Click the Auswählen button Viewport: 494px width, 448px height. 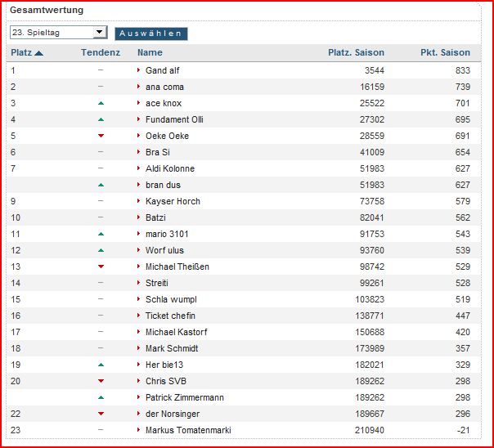coord(150,34)
